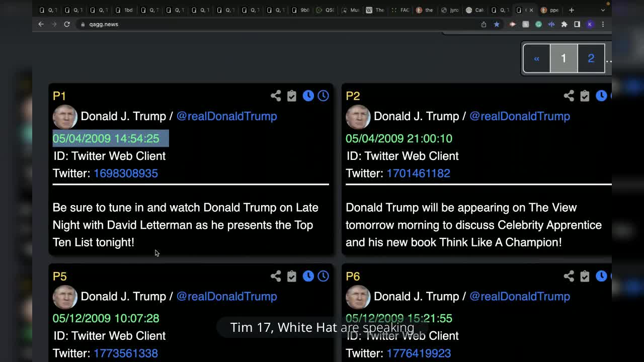644x362 pixels.
Task: Switch to the 'Mus' browser tab
Action: (351, 10)
